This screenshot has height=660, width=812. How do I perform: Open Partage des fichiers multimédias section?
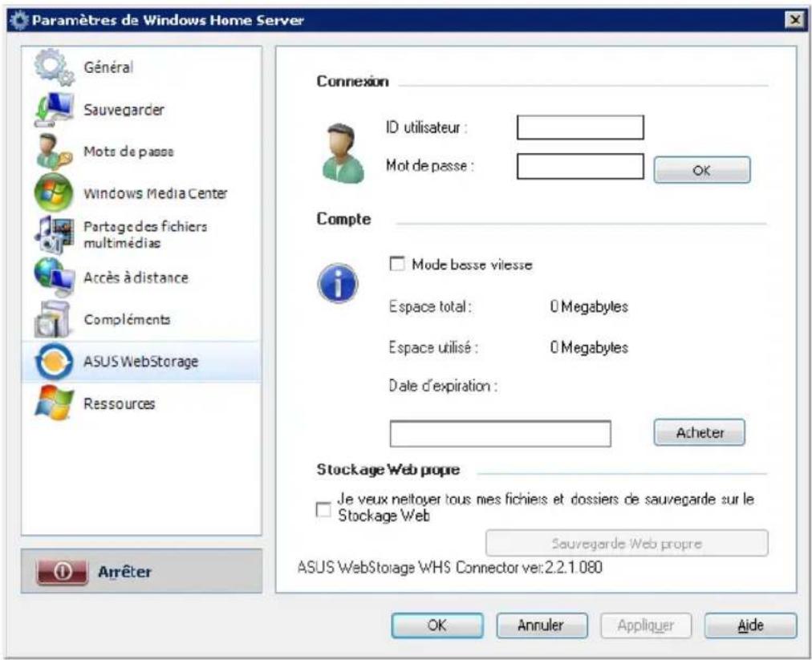tap(145, 234)
